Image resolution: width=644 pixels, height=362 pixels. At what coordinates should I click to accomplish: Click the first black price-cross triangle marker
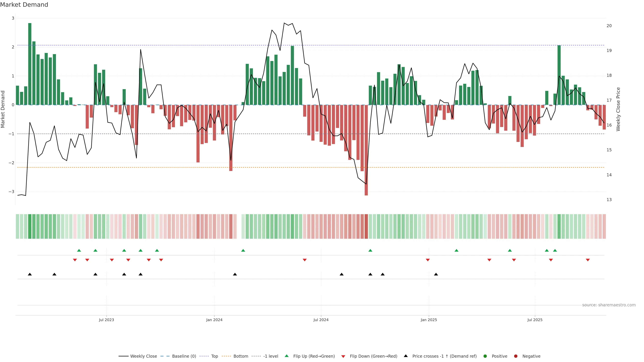pos(30,274)
